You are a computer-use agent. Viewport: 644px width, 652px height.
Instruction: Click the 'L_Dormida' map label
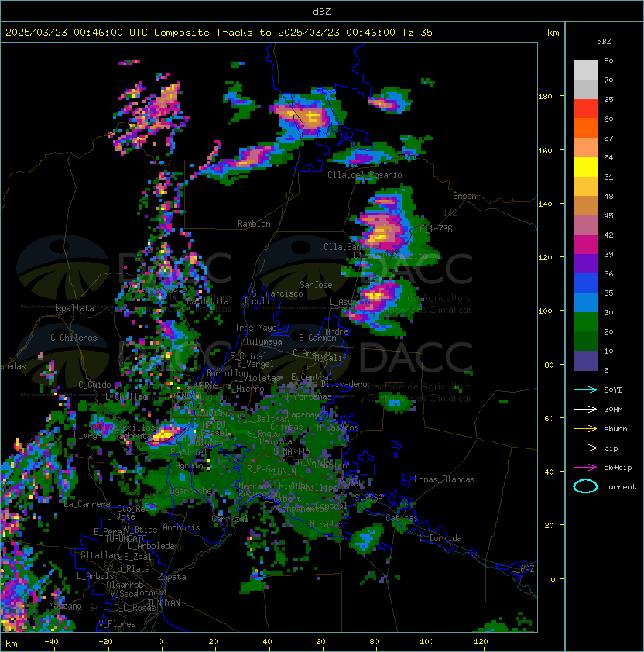pos(440,538)
